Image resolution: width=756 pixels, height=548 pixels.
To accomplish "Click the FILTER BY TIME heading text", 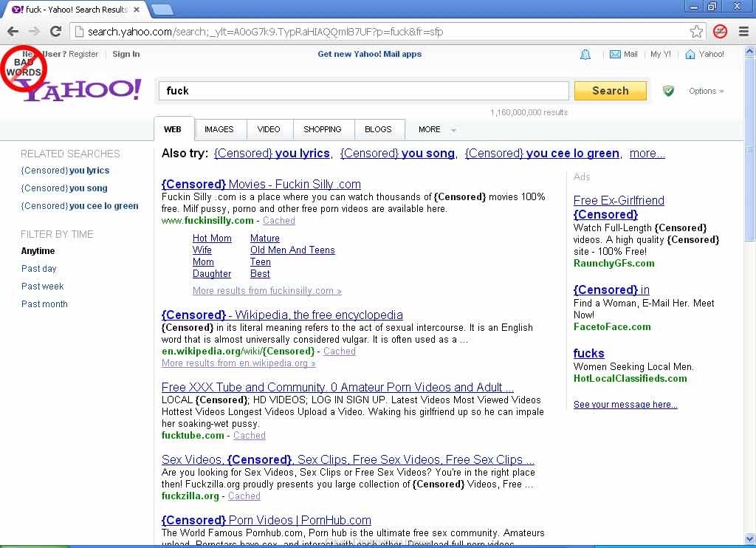I will point(57,234).
